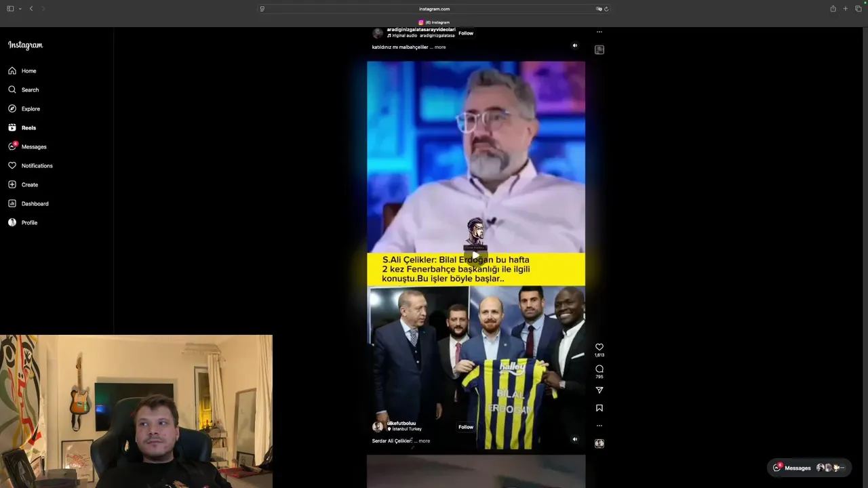Open the Search magnifier icon in sidebar
The image size is (868, 488).
tap(12, 89)
